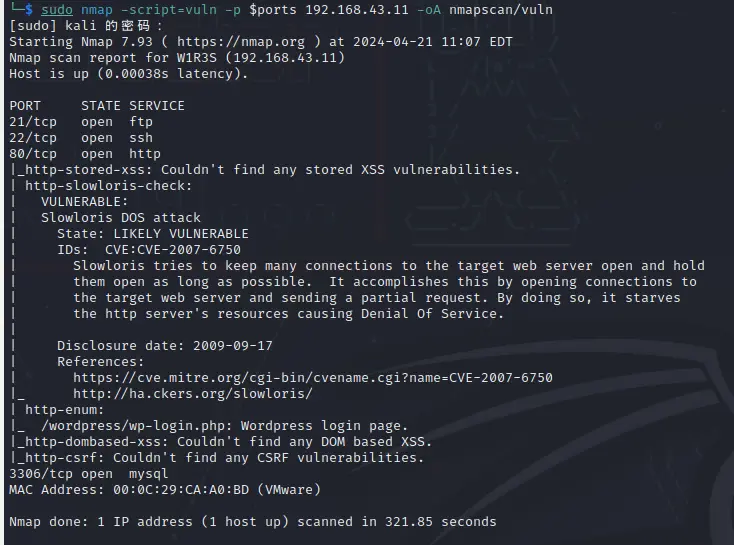Select the 3306/tcp open mysql line
This screenshot has width=734, height=545.
pyautogui.click(x=89, y=473)
